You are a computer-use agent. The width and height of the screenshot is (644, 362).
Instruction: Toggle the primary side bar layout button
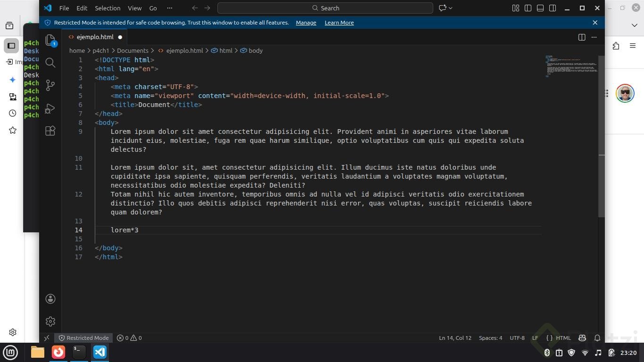coord(528,8)
